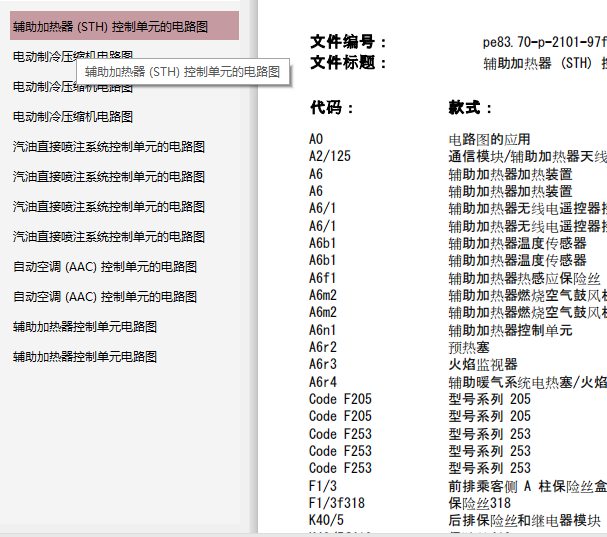The width and height of the screenshot is (607, 537).
Task: Click the description 预热塞
Action: point(469,347)
